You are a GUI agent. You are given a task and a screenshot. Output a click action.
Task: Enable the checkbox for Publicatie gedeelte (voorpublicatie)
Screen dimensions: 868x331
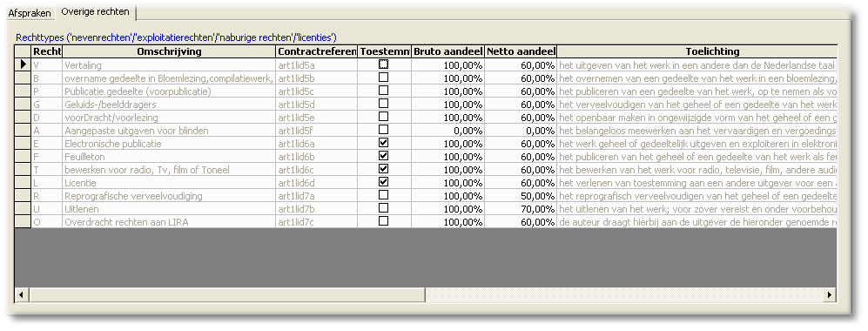[x=383, y=91]
